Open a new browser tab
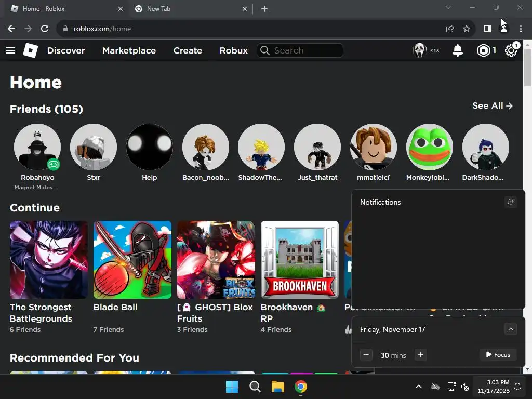The height and width of the screenshot is (399, 532). (x=264, y=9)
